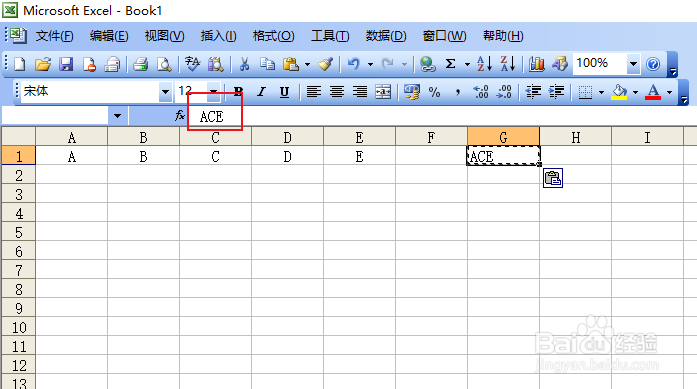Open an existing file with folder icon
This screenshot has height=389, width=697.
43,64
